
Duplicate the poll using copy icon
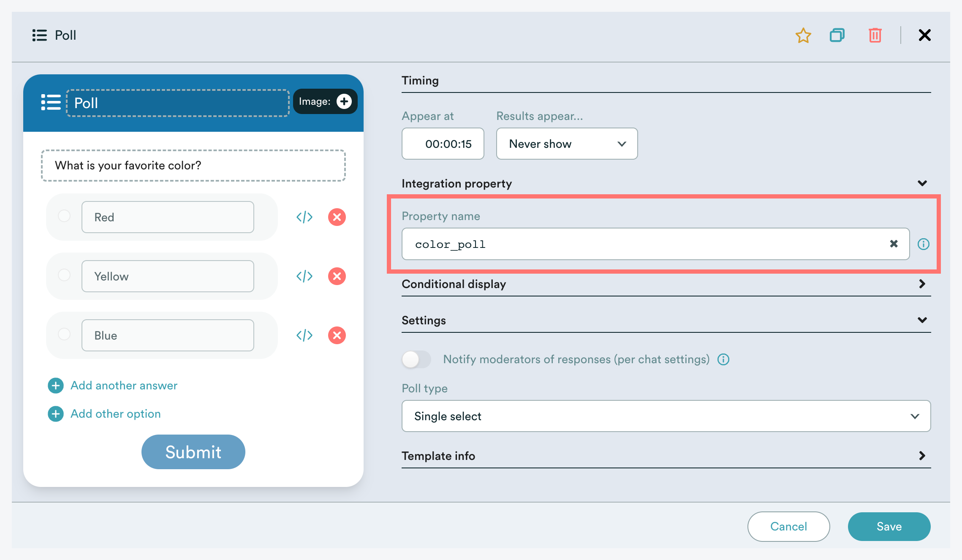click(837, 35)
